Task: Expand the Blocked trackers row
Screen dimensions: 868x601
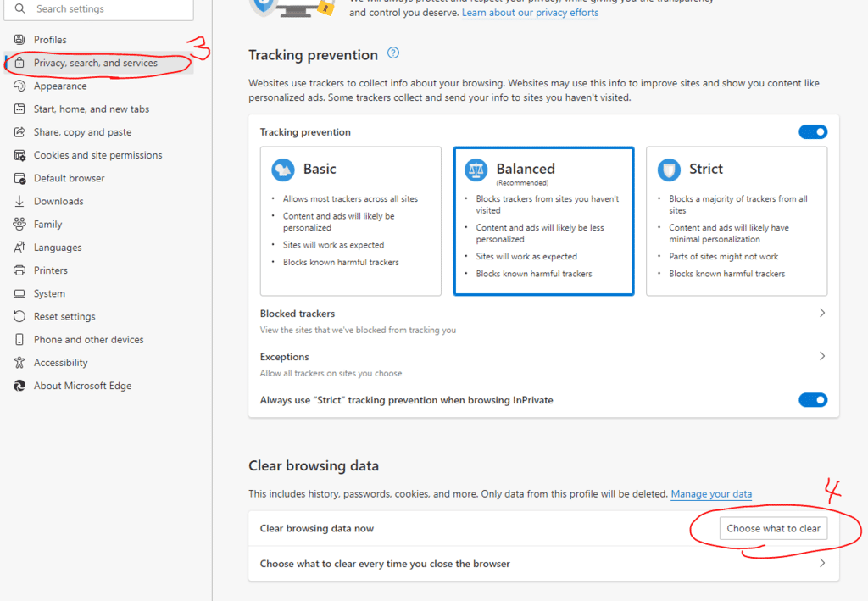Action: (x=821, y=314)
